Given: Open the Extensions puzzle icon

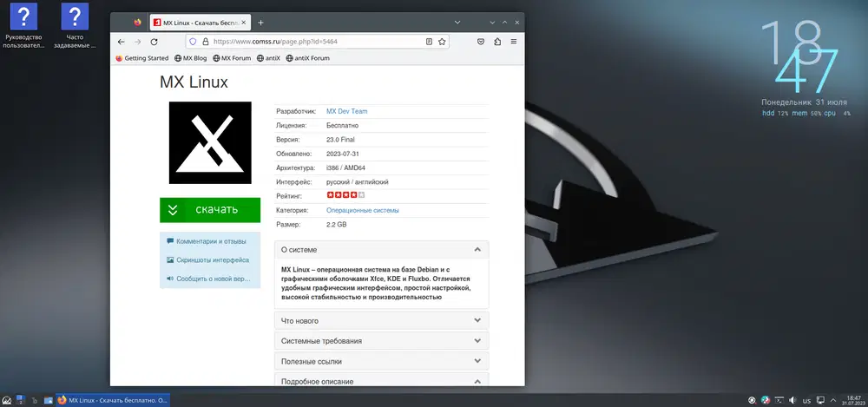Looking at the screenshot, I should pyautogui.click(x=497, y=42).
